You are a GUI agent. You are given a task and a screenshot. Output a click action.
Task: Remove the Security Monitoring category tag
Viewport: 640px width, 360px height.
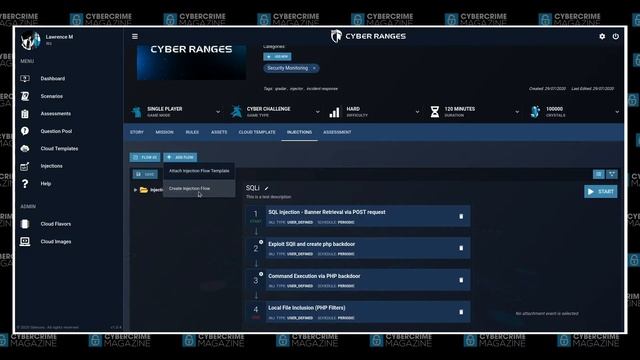(x=314, y=68)
